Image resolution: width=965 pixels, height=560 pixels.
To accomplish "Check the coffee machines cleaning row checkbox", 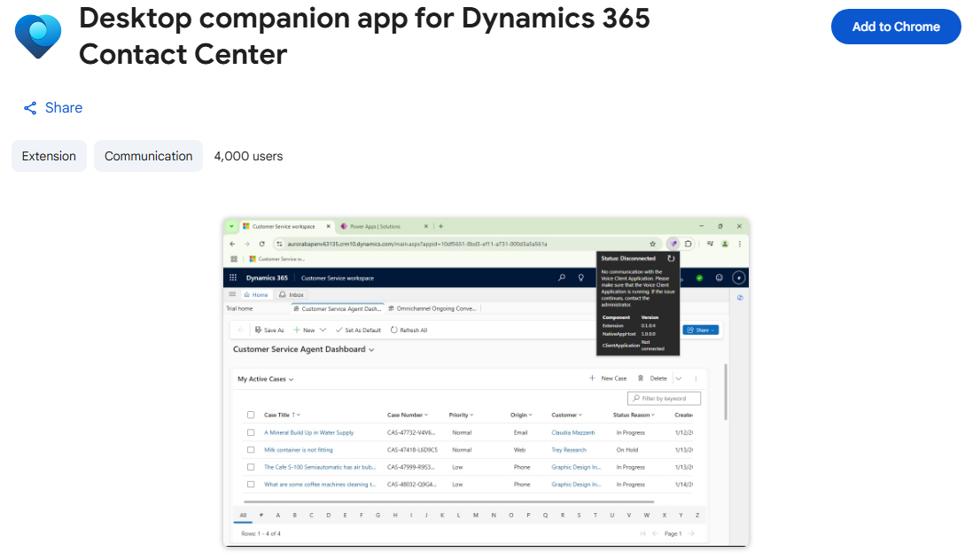I will pos(251,485).
